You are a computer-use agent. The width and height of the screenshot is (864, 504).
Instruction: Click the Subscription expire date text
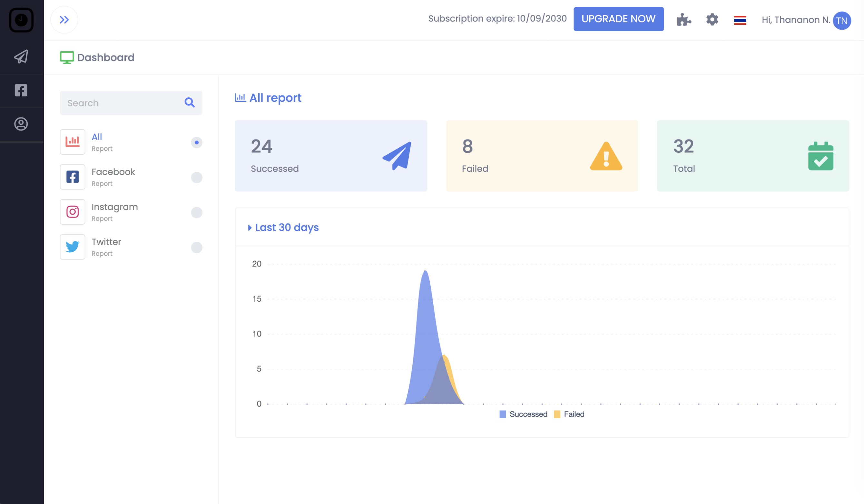click(497, 18)
